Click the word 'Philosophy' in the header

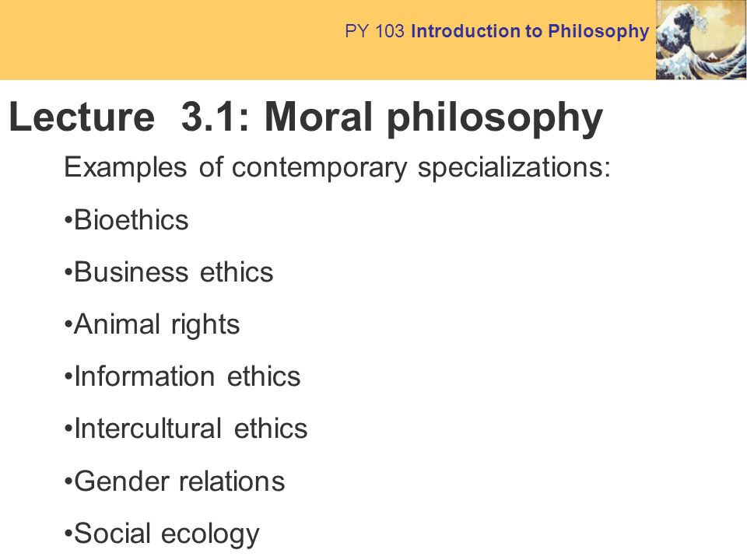[x=599, y=32]
